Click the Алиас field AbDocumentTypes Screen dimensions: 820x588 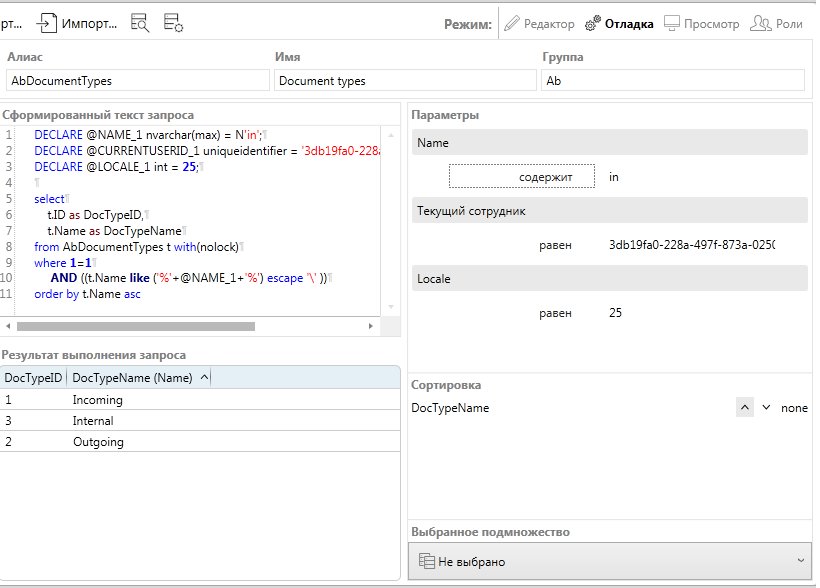click(x=137, y=81)
